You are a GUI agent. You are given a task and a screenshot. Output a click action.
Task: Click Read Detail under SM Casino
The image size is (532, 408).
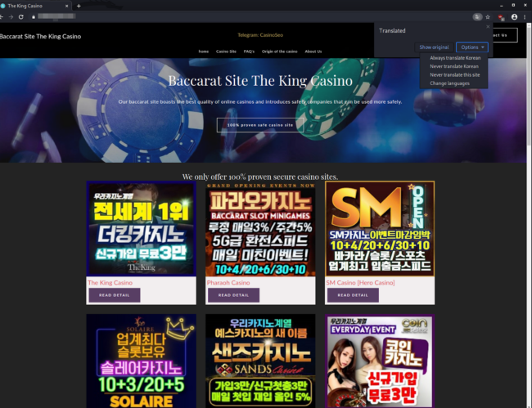(353, 295)
